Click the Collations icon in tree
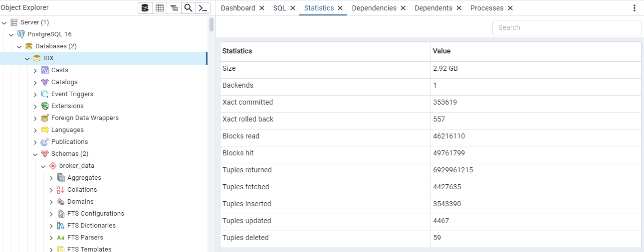Image resolution: width=644 pixels, height=252 pixels. [61, 190]
